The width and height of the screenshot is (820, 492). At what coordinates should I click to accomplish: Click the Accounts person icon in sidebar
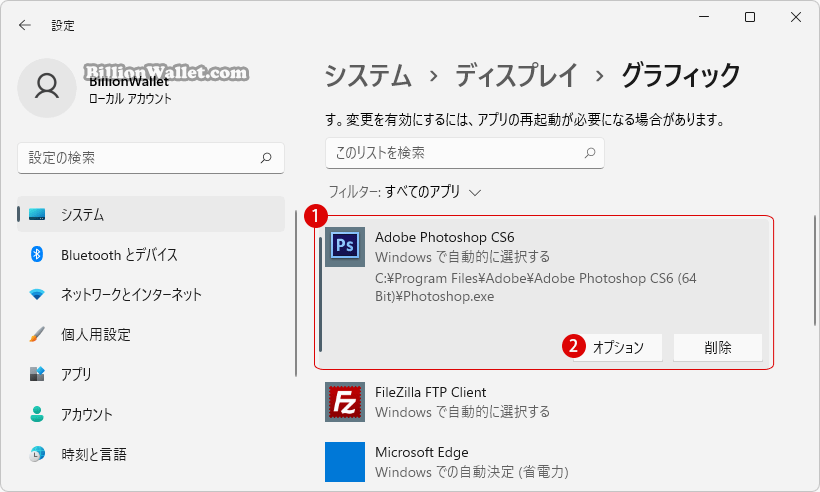tap(37, 414)
